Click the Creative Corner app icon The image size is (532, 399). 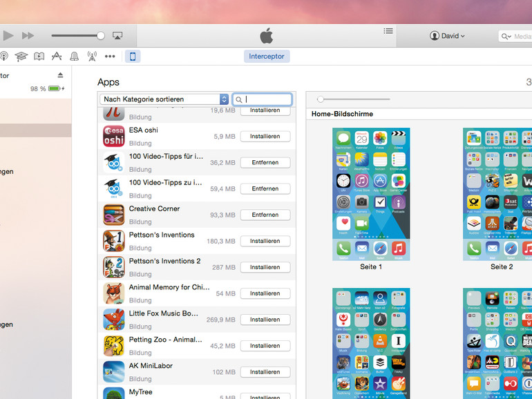(114, 215)
